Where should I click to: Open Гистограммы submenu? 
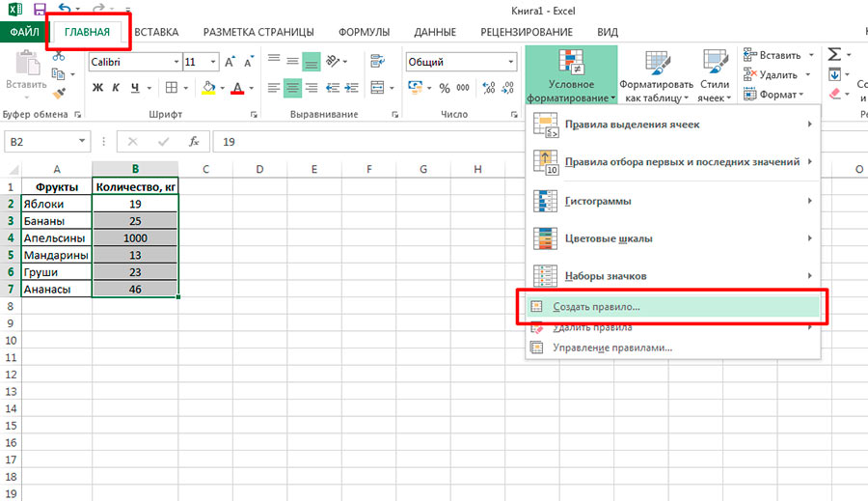pyautogui.click(x=672, y=201)
